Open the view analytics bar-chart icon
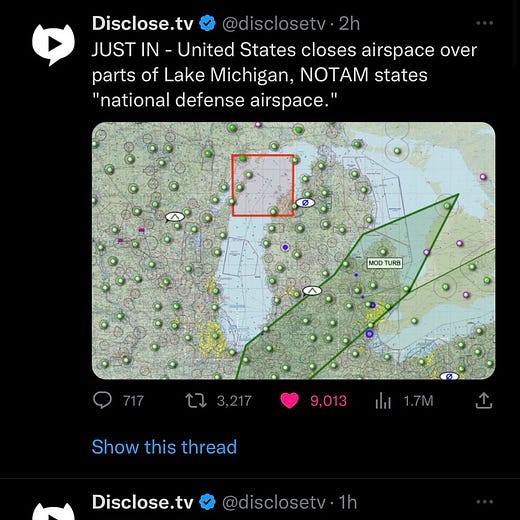The width and height of the screenshot is (520, 520). click(x=383, y=401)
